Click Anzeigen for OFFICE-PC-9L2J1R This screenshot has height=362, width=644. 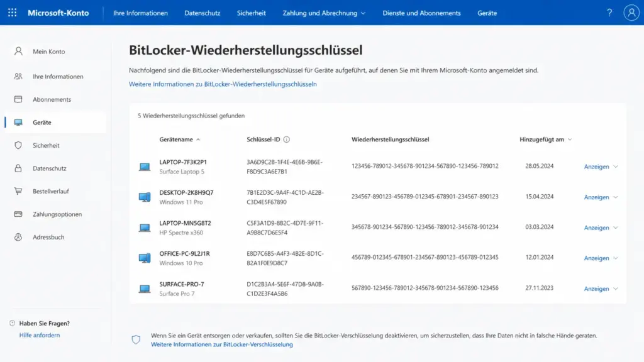(596, 258)
